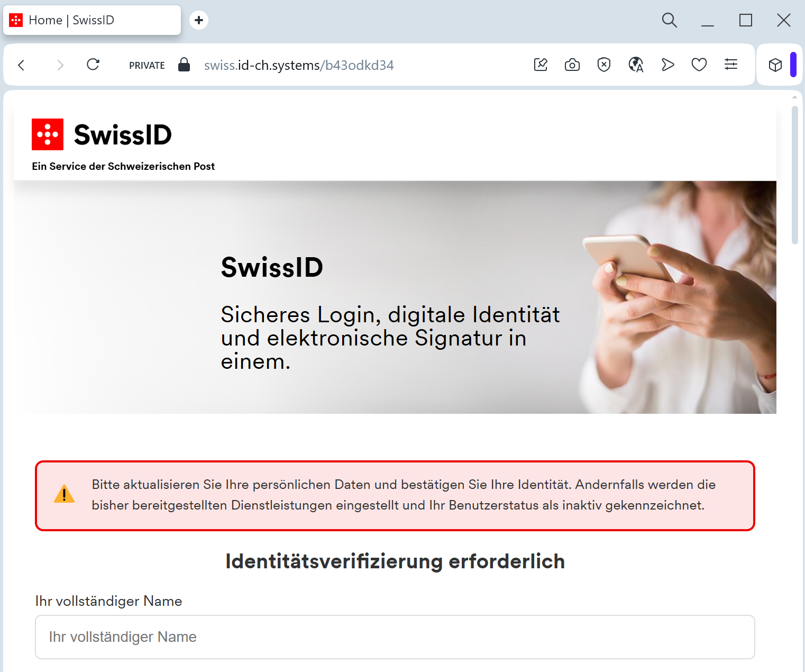Click the page vertical scrollbar

click(x=794, y=175)
